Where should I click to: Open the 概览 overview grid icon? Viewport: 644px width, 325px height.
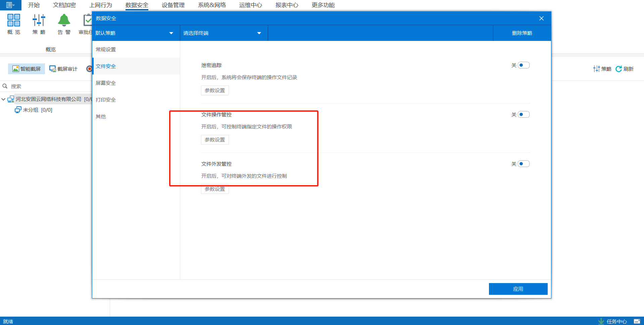(14, 20)
